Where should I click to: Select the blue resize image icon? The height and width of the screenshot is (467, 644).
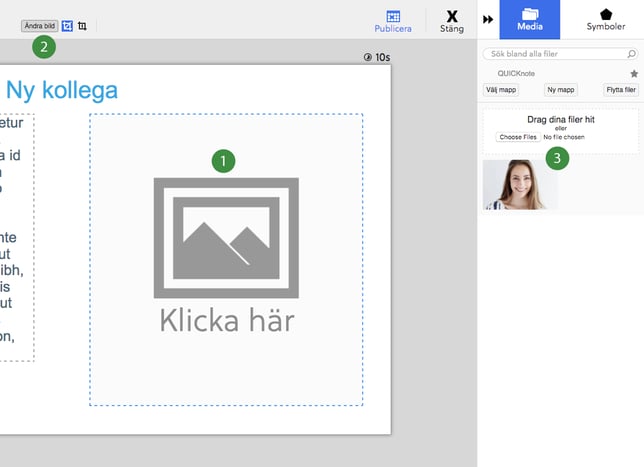pos(67,26)
